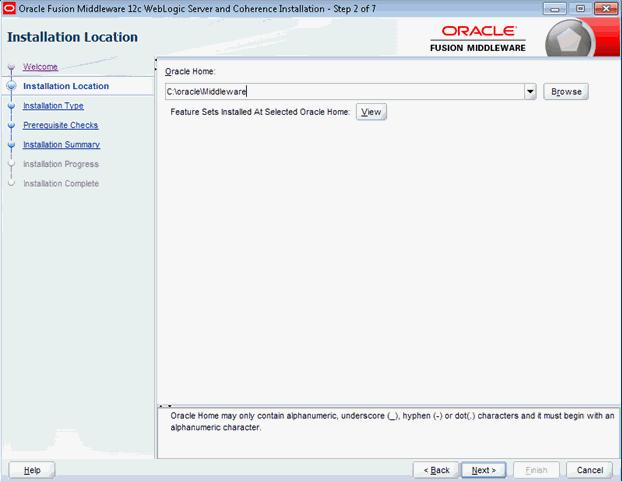The width and height of the screenshot is (622, 481).
Task: Cancel the installation
Action: 589,470
